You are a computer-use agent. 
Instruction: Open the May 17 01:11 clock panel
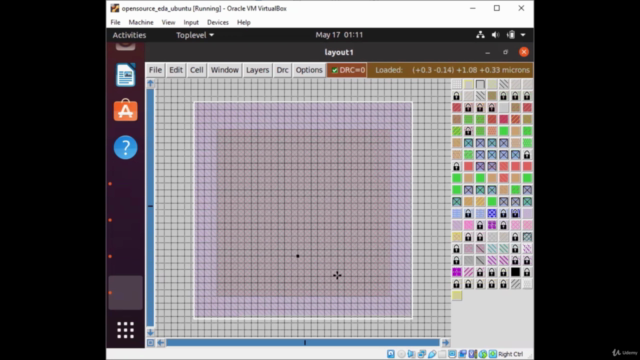pyautogui.click(x=339, y=35)
